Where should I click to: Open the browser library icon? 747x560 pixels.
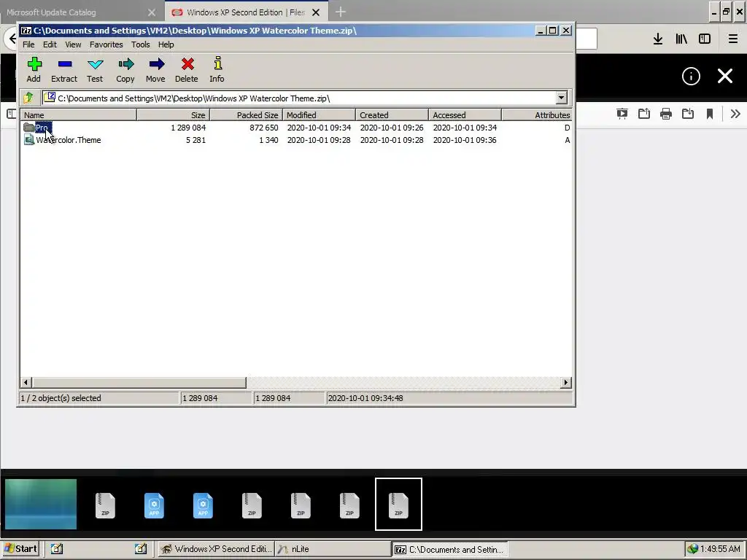click(681, 39)
